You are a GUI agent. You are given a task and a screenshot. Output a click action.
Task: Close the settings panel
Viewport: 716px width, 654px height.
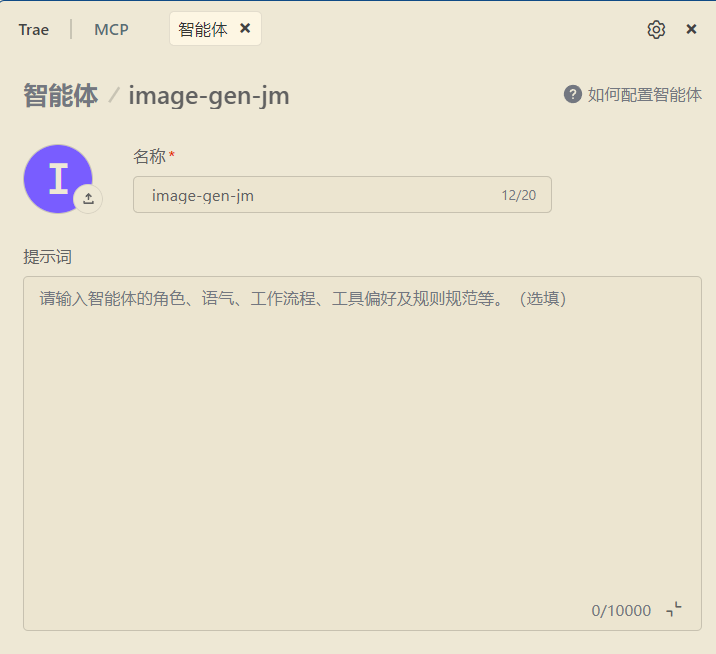pyautogui.click(x=691, y=30)
